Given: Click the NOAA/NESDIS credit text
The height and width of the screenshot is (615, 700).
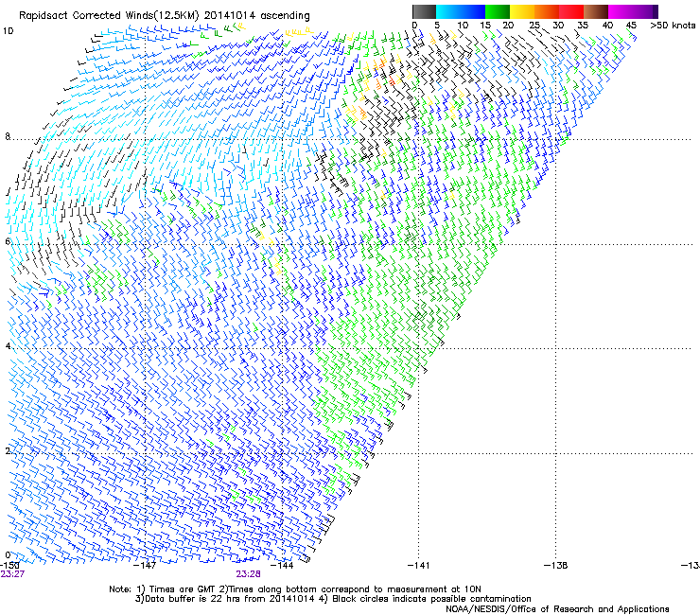Looking at the screenshot, I should [557, 609].
